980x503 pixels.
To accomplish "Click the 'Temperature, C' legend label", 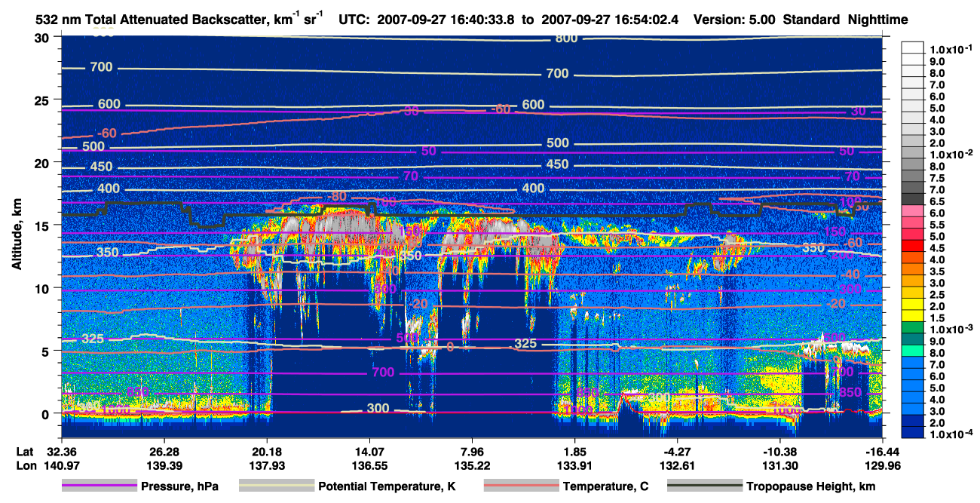I will point(605,486).
